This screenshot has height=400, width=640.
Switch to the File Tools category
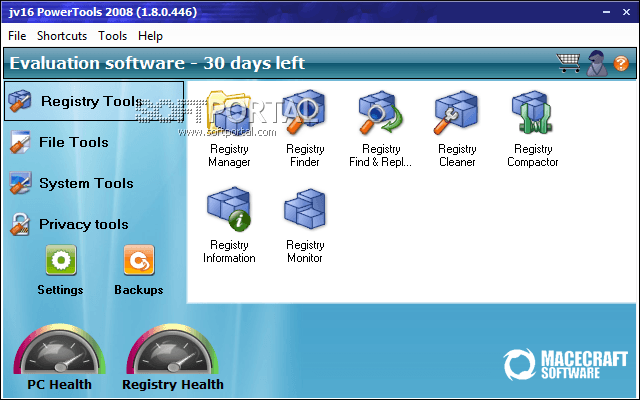pyautogui.click(x=59, y=142)
